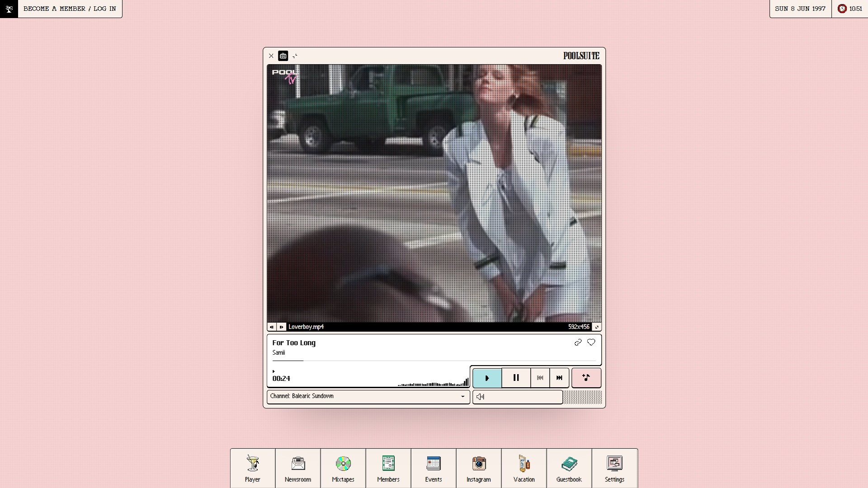Open the Newsroom dock icon
Viewport: 868px width, 488px height.
[298, 469]
